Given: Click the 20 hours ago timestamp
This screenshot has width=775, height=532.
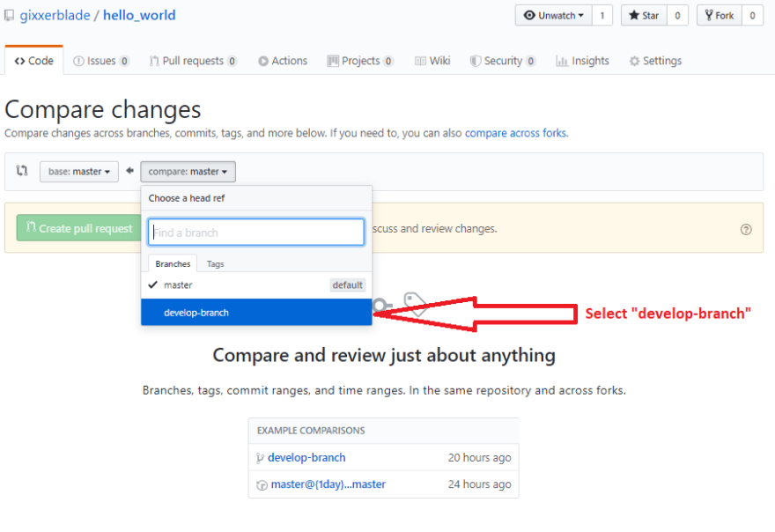Looking at the screenshot, I should tap(479, 457).
